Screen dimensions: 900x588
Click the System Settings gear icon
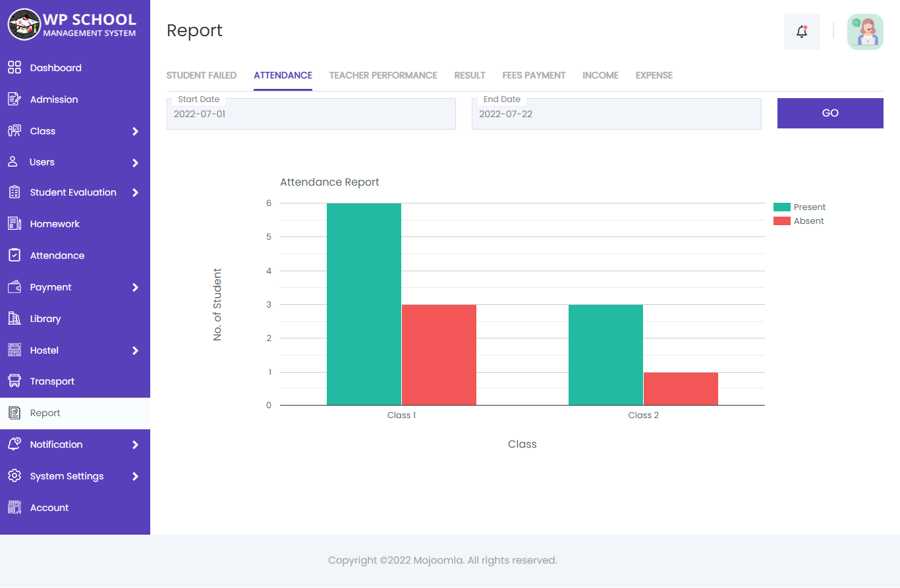click(14, 476)
